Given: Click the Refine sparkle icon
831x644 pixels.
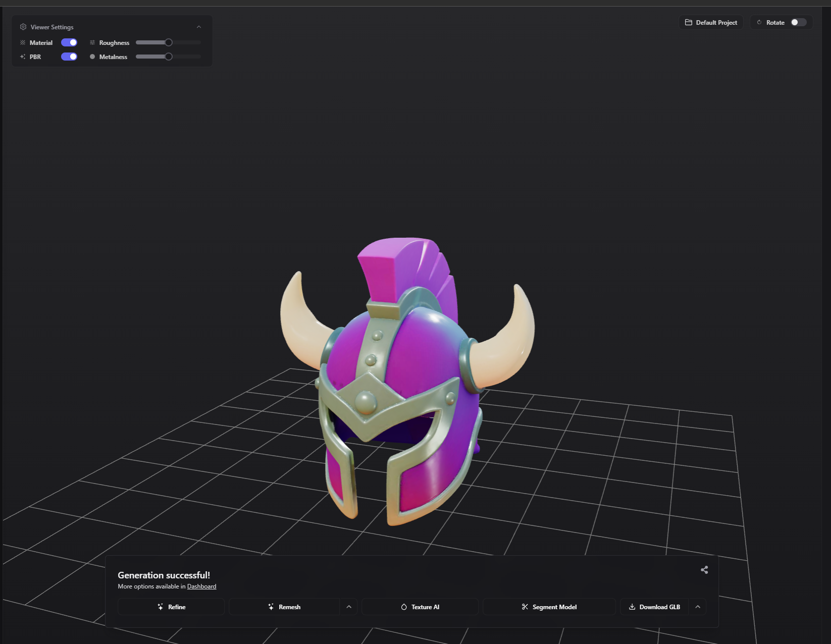Looking at the screenshot, I should click(x=161, y=607).
